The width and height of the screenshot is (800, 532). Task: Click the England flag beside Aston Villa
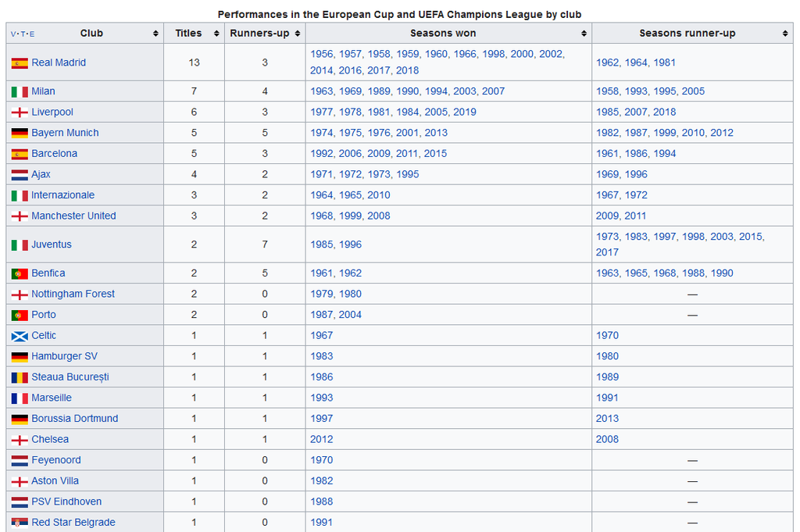point(20,481)
